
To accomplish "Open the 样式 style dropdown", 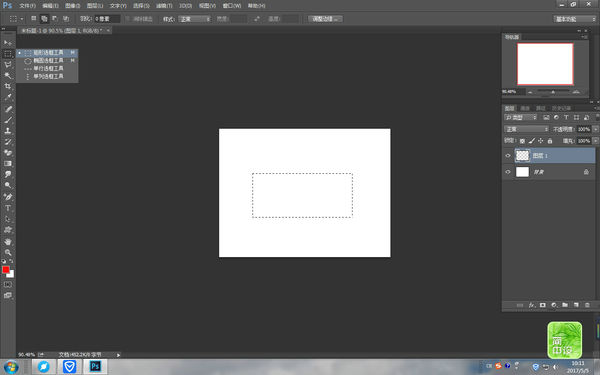I will click(194, 19).
